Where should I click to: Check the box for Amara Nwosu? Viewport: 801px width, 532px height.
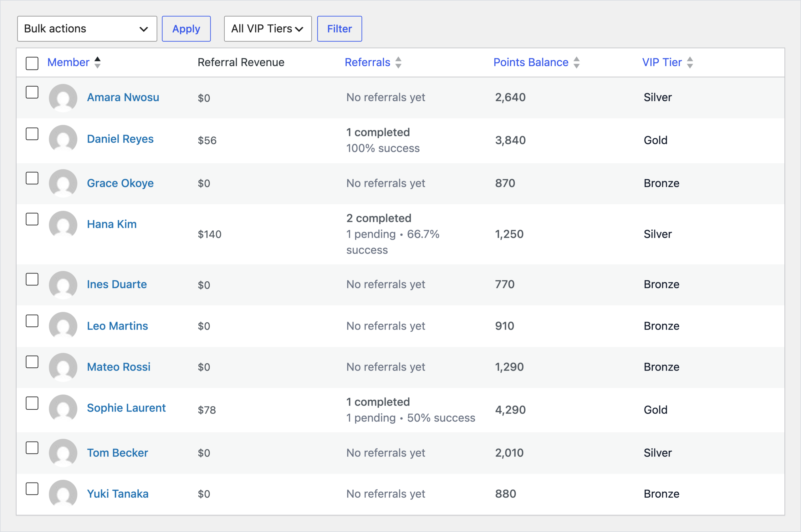(x=32, y=92)
